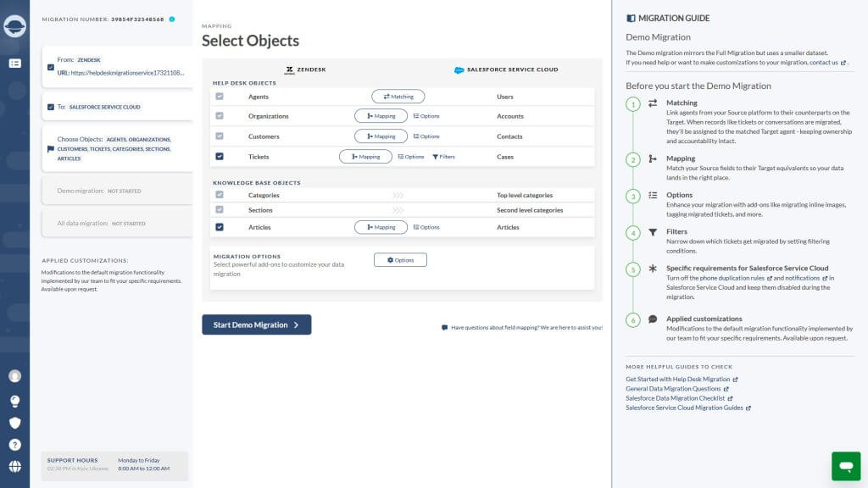Open Filters for Tickets
Viewport: 868px width, 488px height.
coord(443,157)
